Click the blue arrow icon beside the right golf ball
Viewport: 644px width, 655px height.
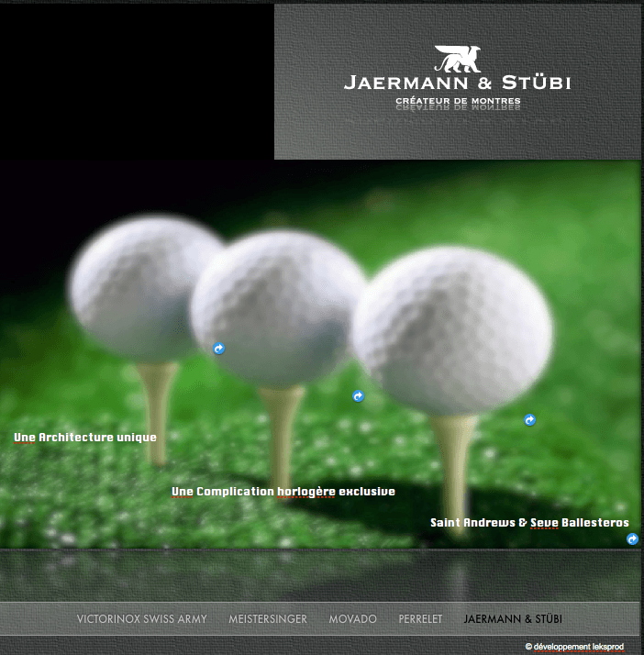[x=529, y=420]
